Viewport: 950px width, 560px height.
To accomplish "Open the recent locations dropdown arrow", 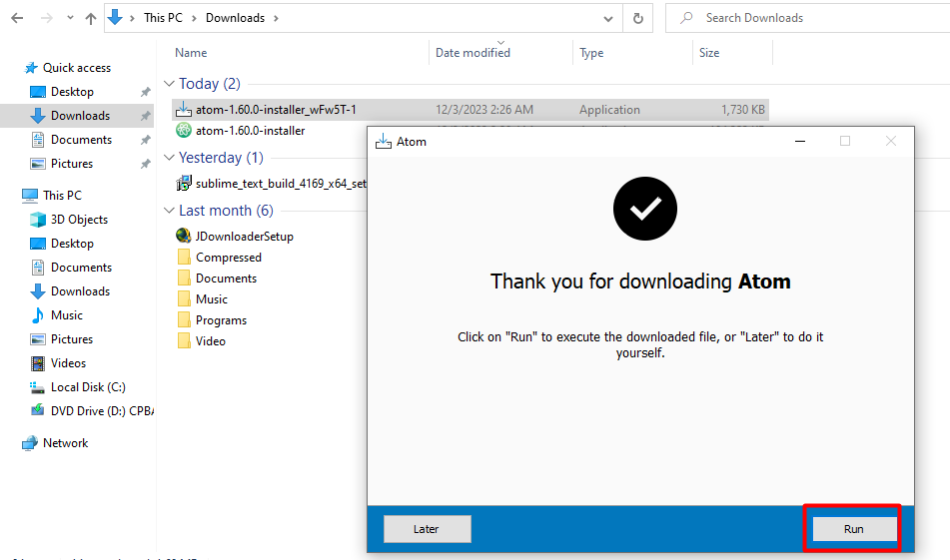I will point(70,18).
